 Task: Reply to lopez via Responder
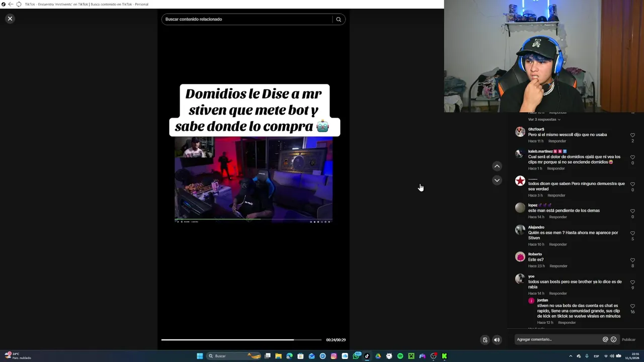coord(558,217)
